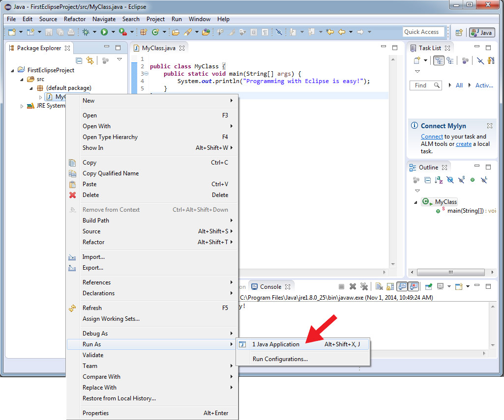Open Search using the flashlight toolbar icon
Image resolution: width=504 pixels, height=420 pixels.
pos(188,32)
